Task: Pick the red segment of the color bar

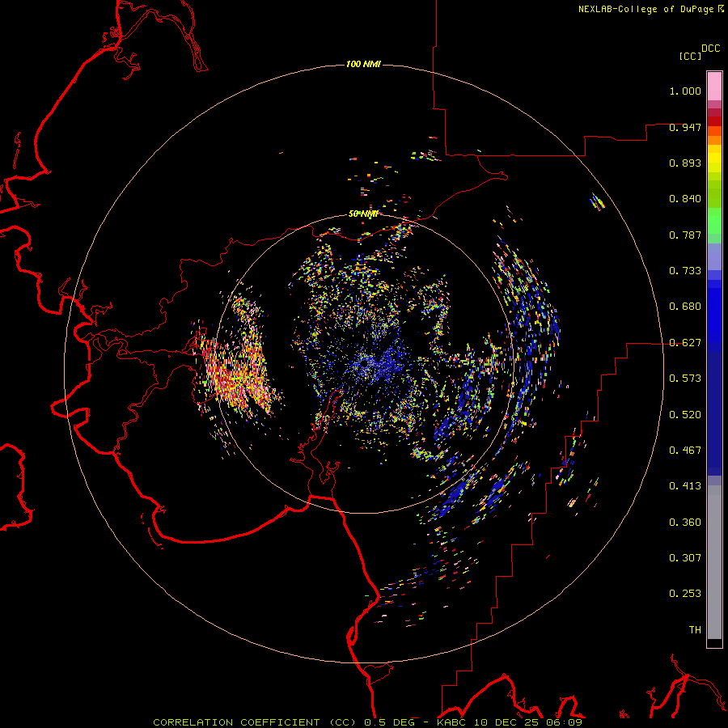Action: (x=714, y=121)
